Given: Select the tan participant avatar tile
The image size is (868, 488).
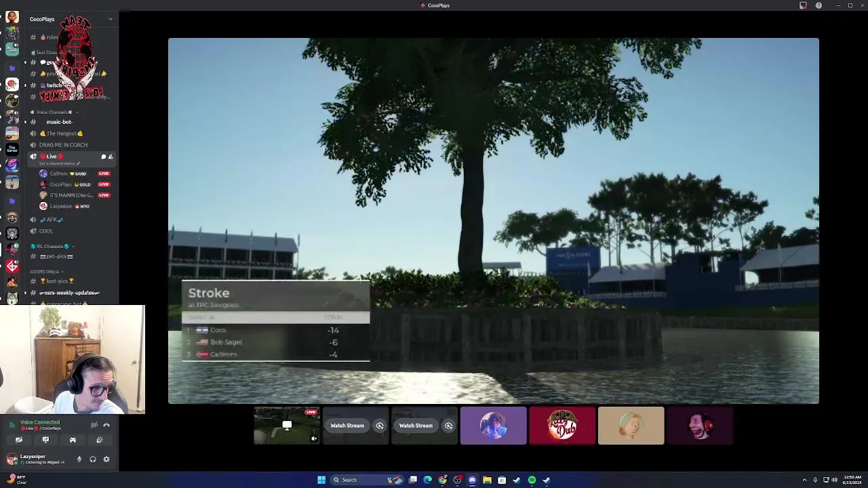Looking at the screenshot, I should 631,426.
